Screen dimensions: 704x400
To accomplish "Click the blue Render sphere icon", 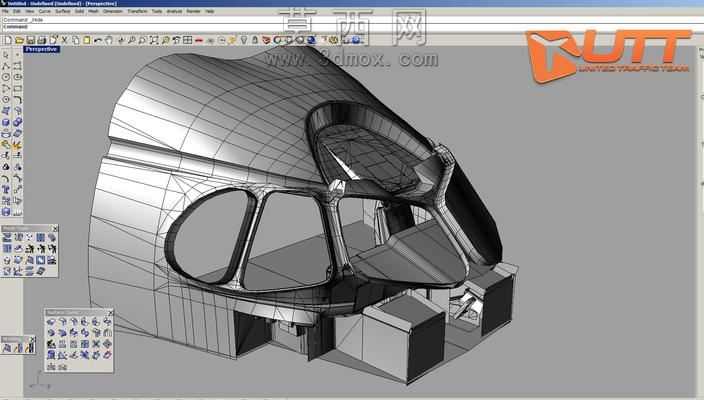I will [x=311, y=40].
